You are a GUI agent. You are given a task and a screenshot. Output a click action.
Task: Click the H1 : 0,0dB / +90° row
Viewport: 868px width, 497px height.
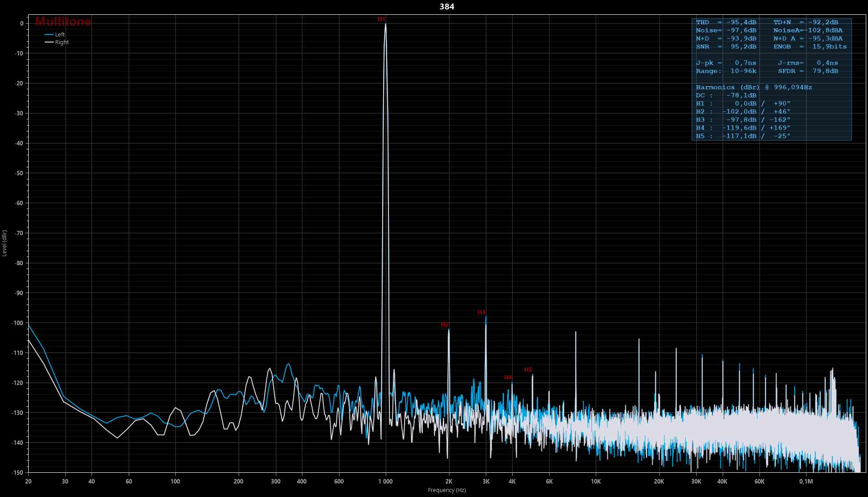pyautogui.click(x=743, y=103)
